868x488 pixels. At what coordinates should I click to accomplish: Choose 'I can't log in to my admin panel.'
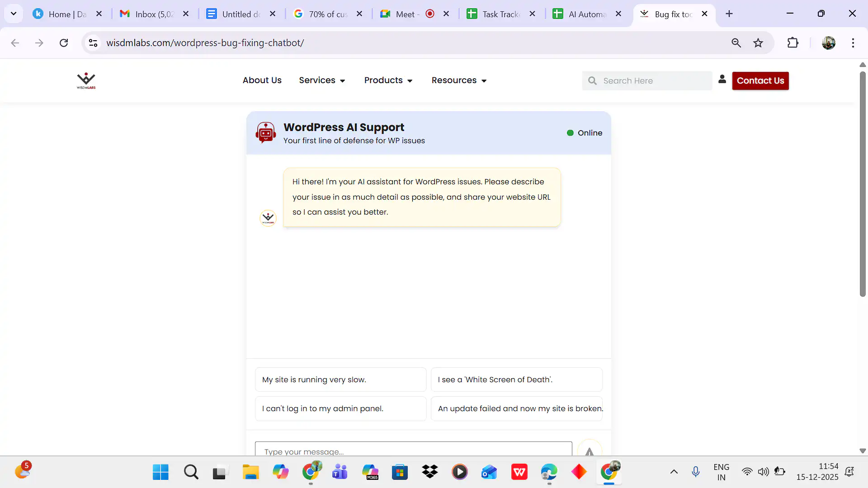(340, 408)
